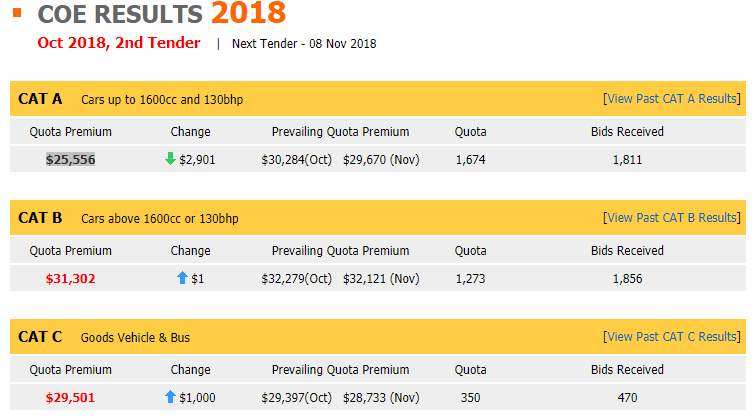756x417 pixels.
Task: Follow the View Past CAT C Results link
Action: [x=671, y=337]
